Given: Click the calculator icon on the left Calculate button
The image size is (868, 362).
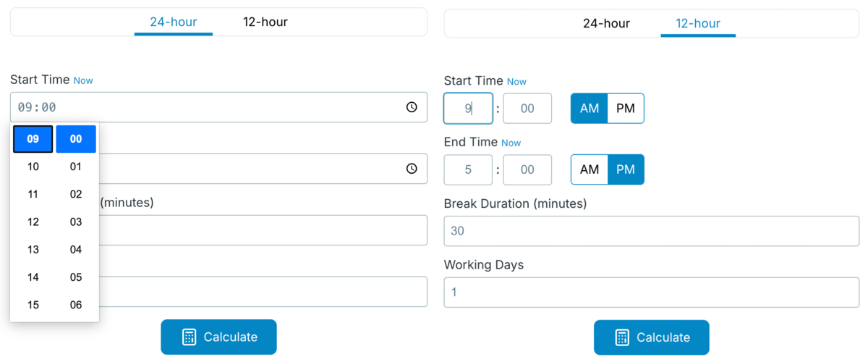Looking at the screenshot, I should 189,337.
